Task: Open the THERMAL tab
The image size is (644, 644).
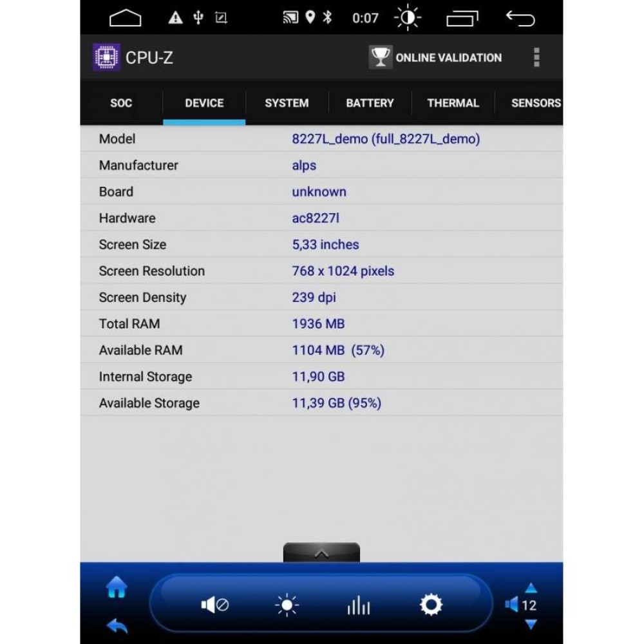Action: coord(453,102)
